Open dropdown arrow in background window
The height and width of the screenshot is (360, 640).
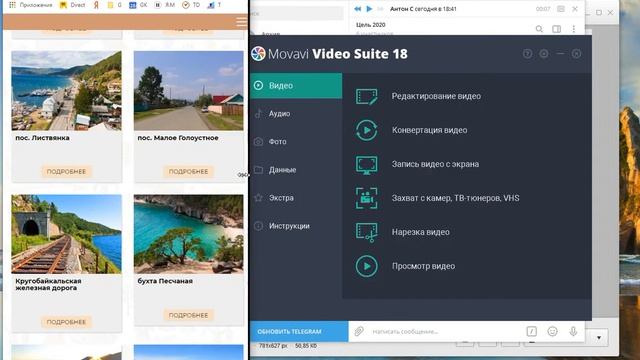click(x=599, y=338)
